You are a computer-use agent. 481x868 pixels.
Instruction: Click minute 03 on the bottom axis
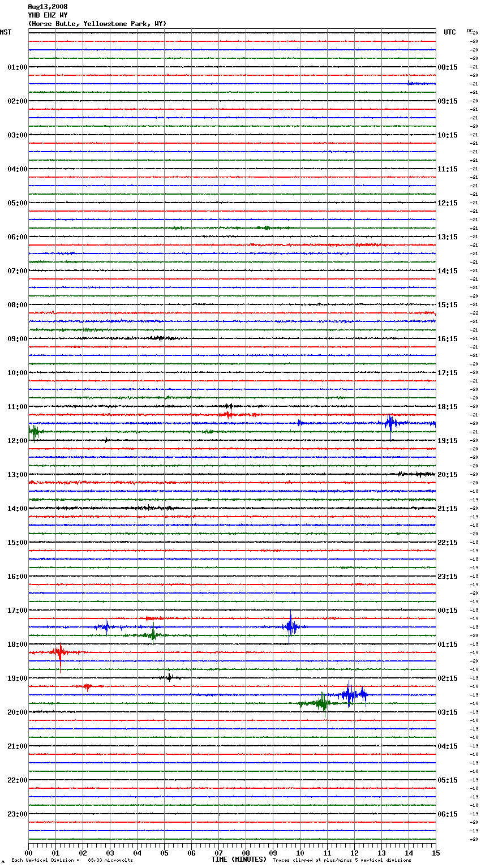click(x=110, y=853)
